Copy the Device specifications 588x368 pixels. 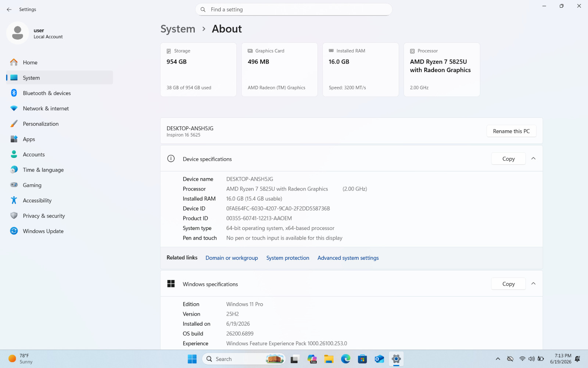click(508, 159)
